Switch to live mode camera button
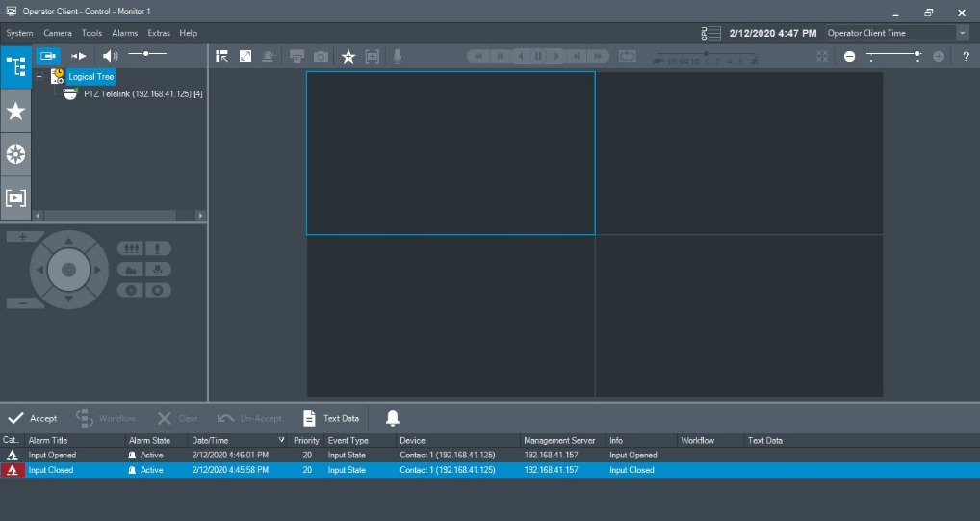 [x=48, y=56]
